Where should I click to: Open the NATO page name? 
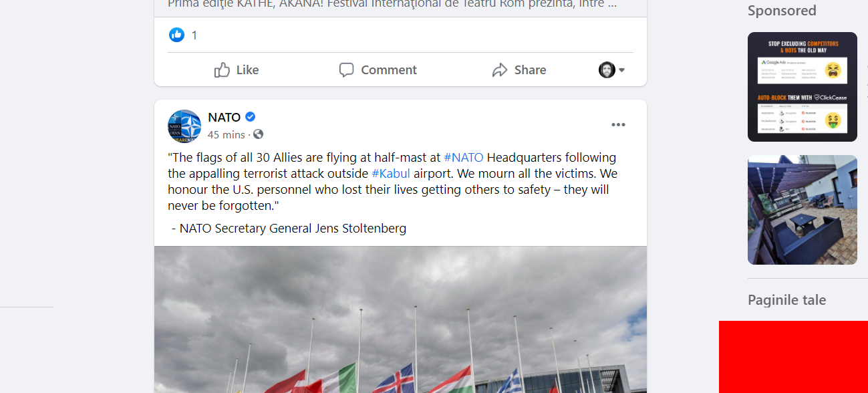pos(225,117)
